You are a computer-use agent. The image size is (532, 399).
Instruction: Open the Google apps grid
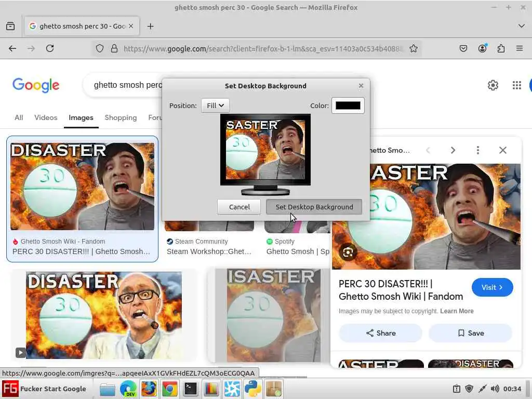tap(517, 85)
